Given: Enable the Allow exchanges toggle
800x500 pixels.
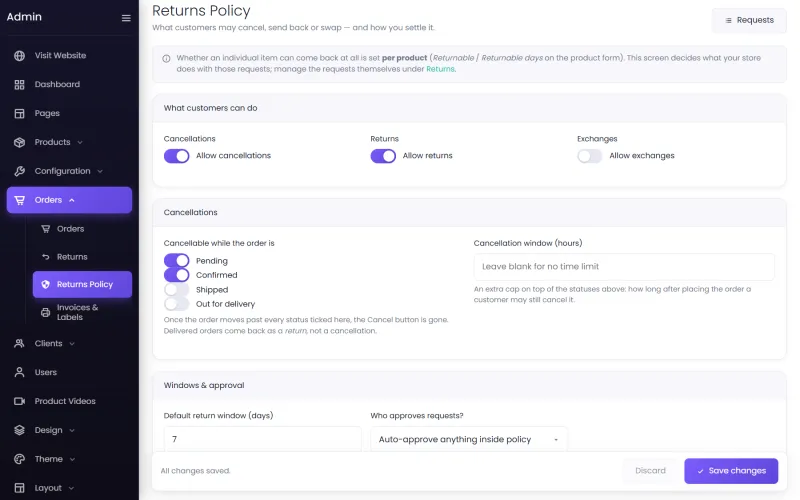Looking at the screenshot, I should pos(590,156).
